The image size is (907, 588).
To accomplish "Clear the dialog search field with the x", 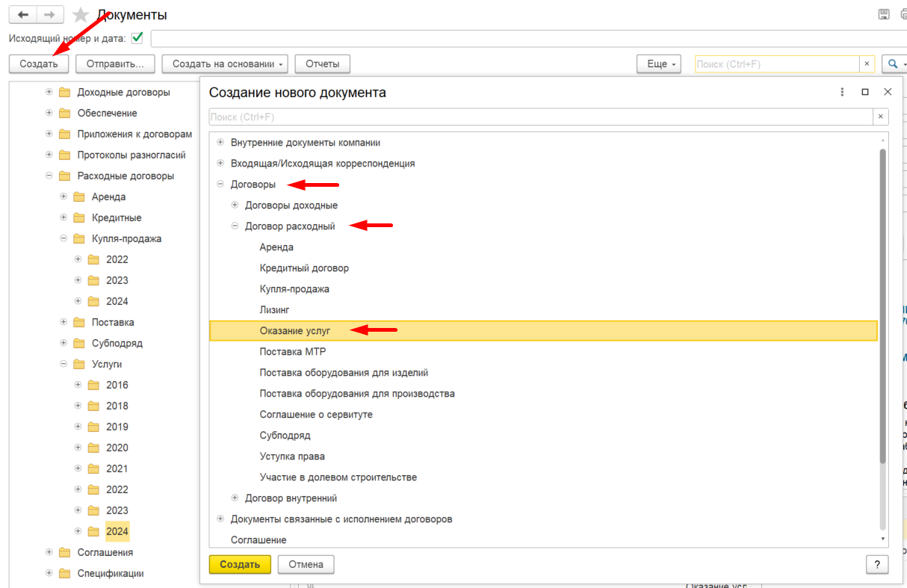I will click(x=881, y=117).
